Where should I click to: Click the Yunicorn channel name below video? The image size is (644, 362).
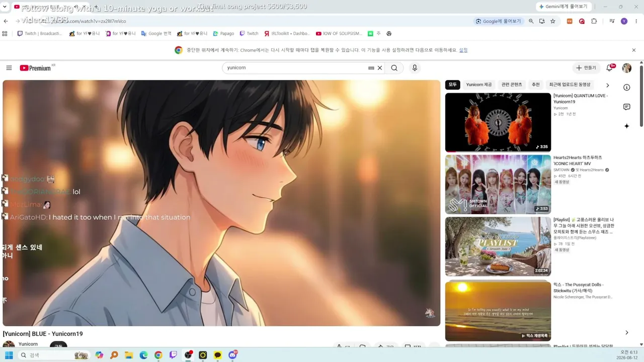tap(28, 344)
